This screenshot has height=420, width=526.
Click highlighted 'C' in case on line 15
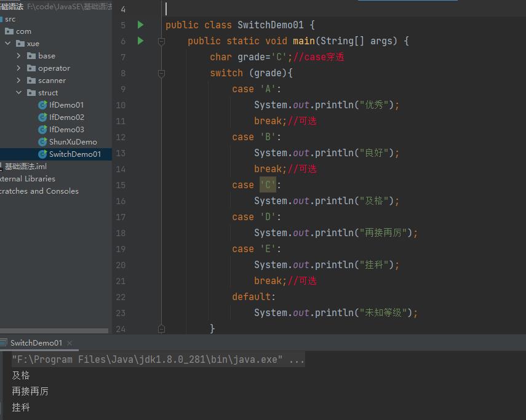point(268,184)
